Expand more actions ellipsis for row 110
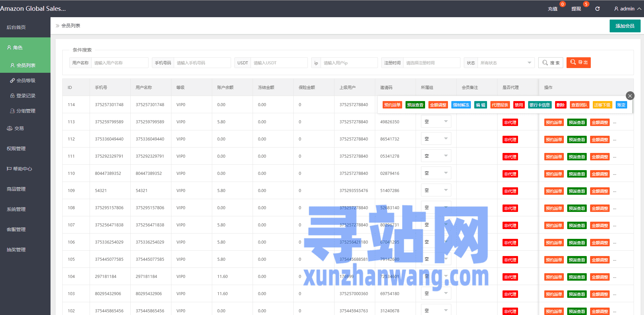The image size is (644, 315). click(x=615, y=174)
